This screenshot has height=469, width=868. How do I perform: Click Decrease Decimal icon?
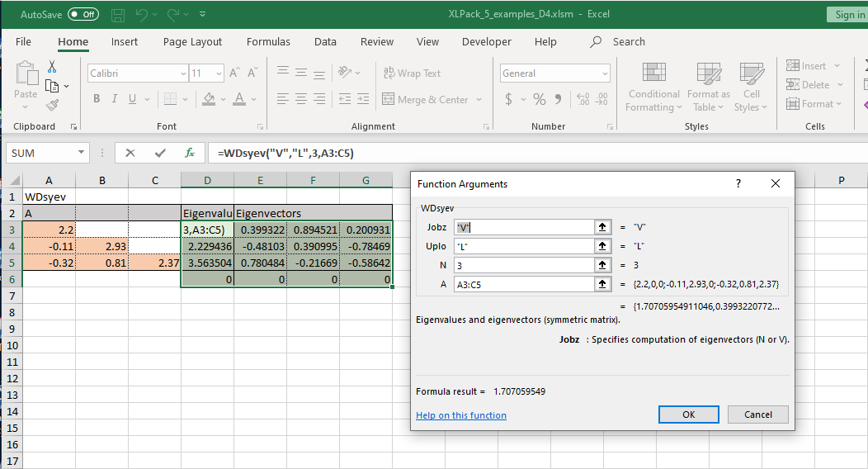601,100
